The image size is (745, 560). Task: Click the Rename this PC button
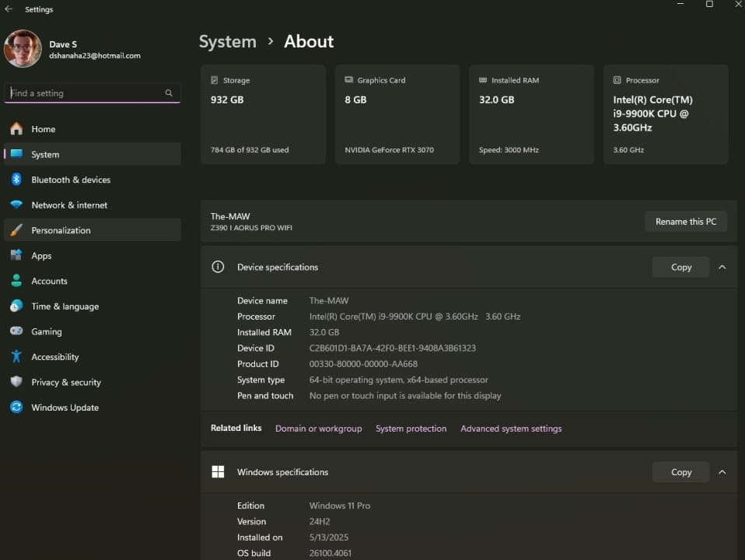(686, 221)
